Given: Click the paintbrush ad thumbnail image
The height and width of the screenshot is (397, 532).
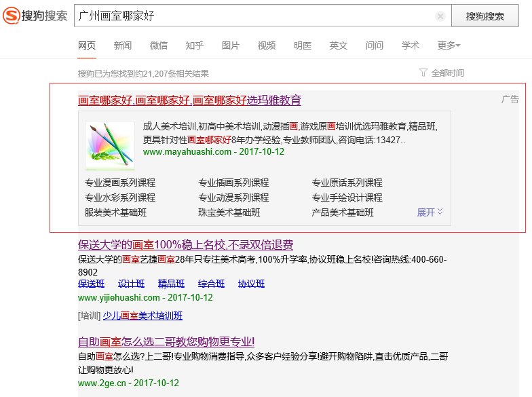Looking at the screenshot, I should click(110, 145).
